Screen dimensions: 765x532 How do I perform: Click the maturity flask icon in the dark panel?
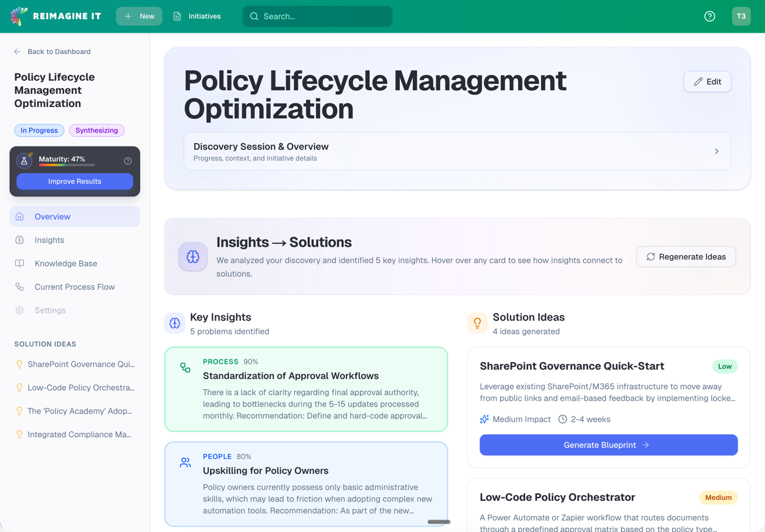[x=23, y=160]
